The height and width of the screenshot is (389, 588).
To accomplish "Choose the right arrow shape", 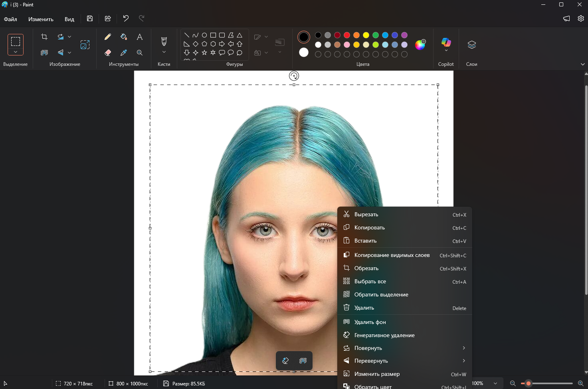I will [222, 44].
